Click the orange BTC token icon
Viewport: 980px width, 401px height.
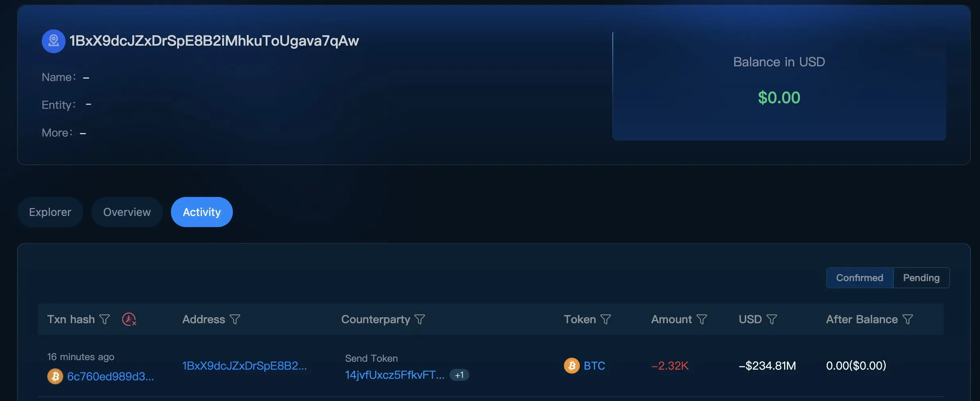572,366
